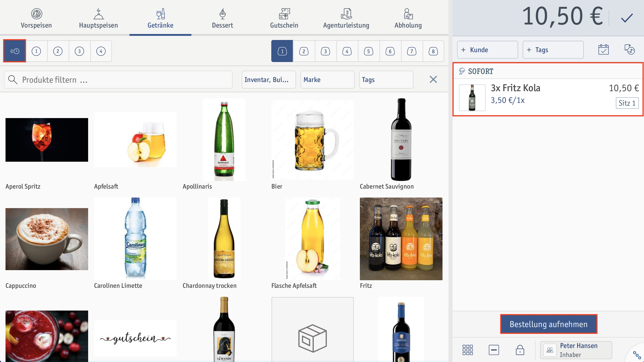Select seat 3 button
The height and width of the screenshot is (362, 644).
(x=325, y=51)
